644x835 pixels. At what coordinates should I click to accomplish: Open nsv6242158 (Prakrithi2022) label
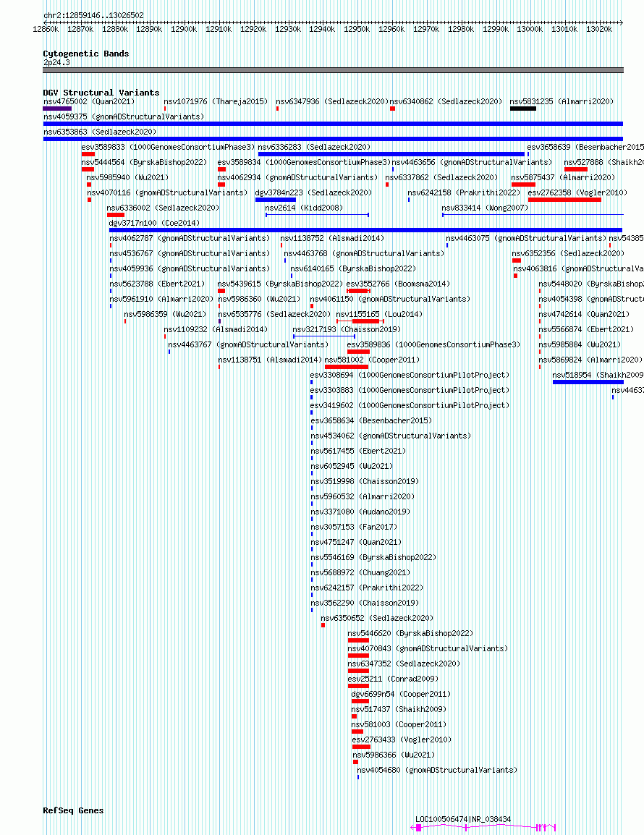coord(464,192)
